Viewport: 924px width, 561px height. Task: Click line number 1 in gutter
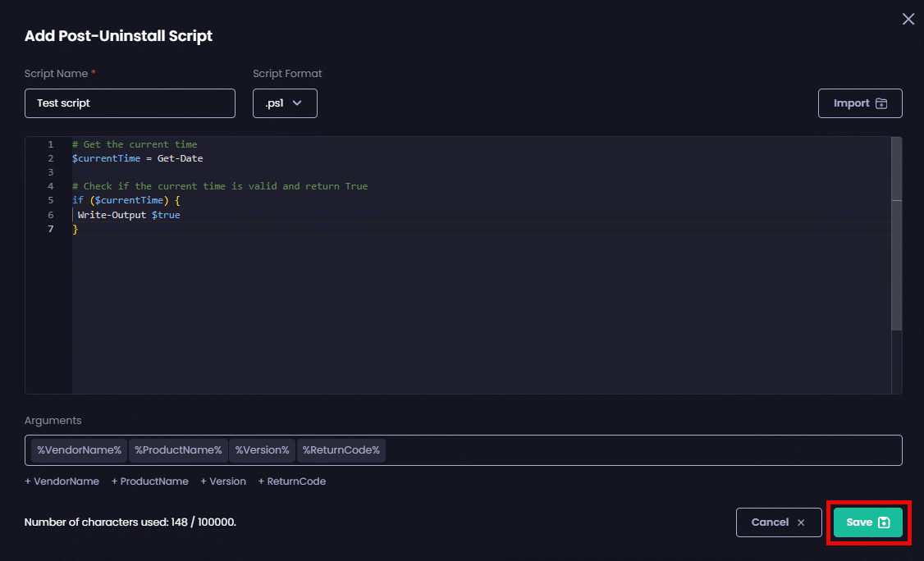pos(50,144)
